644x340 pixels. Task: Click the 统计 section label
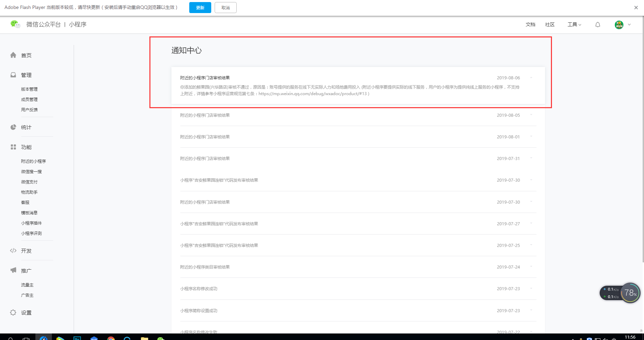26,127
